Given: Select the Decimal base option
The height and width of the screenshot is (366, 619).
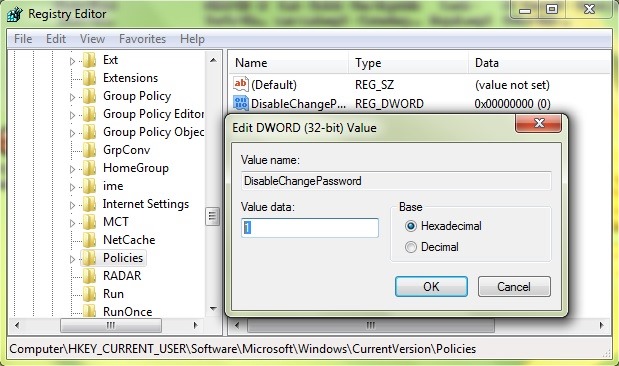Looking at the screenshot, I should tap(432, 247).
